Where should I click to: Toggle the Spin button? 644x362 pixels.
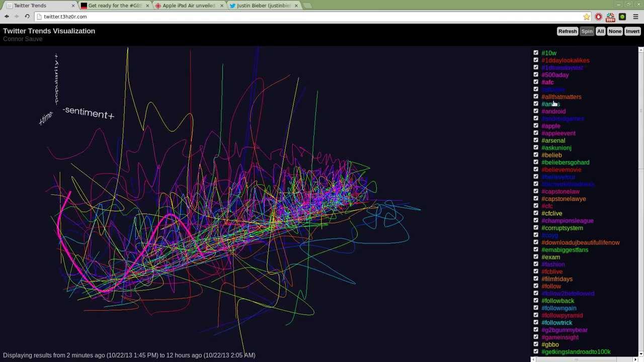point(587,31)
